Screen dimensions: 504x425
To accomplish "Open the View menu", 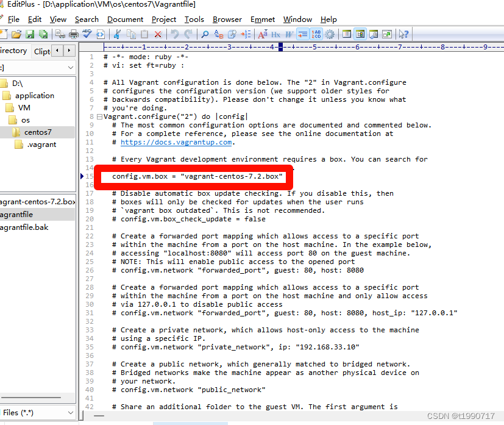I will [x=58, y=20].
